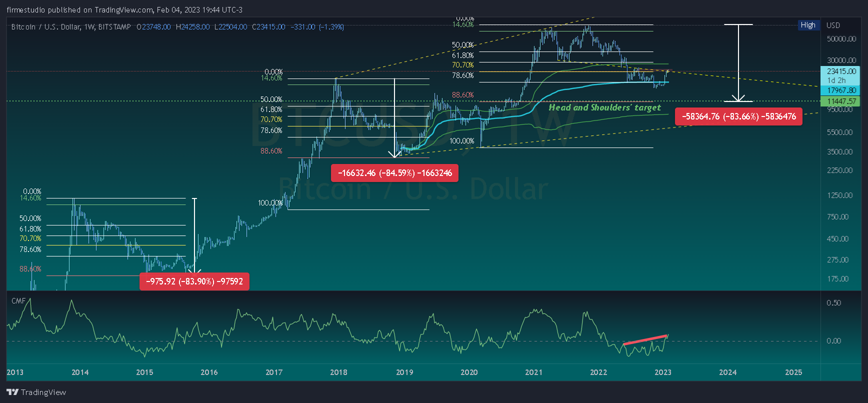Screen dimensions: 868x403
Task: Click the 2017 time axis label
Action: tap(274, 372)
